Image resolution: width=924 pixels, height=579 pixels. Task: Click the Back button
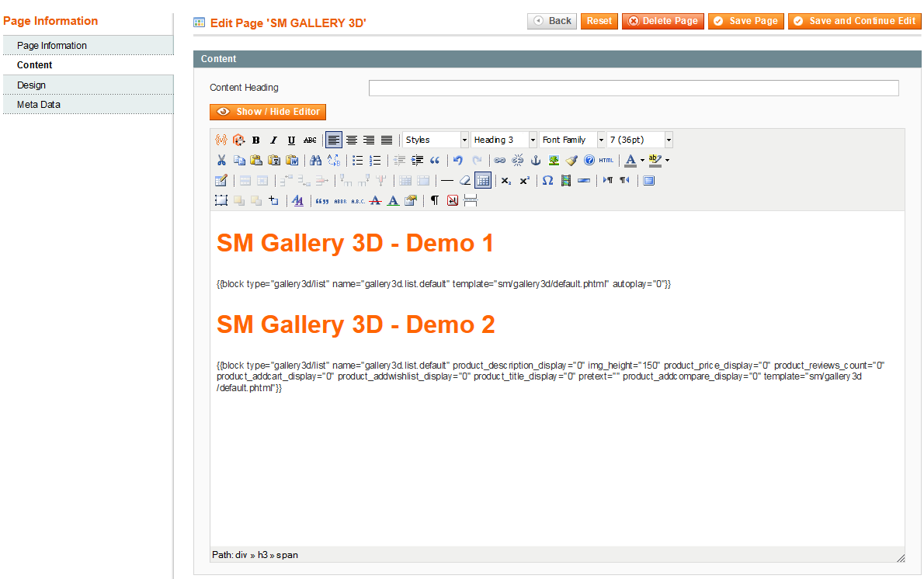[x=551, y=21]
